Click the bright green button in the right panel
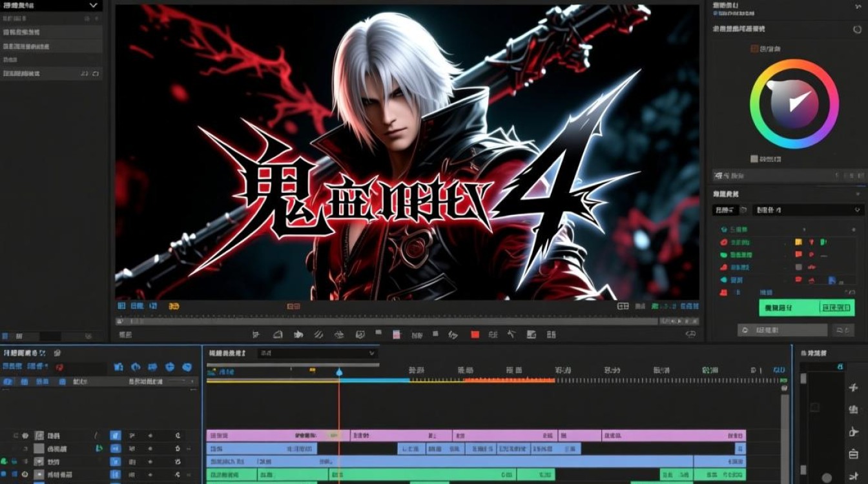 (806, 308)
